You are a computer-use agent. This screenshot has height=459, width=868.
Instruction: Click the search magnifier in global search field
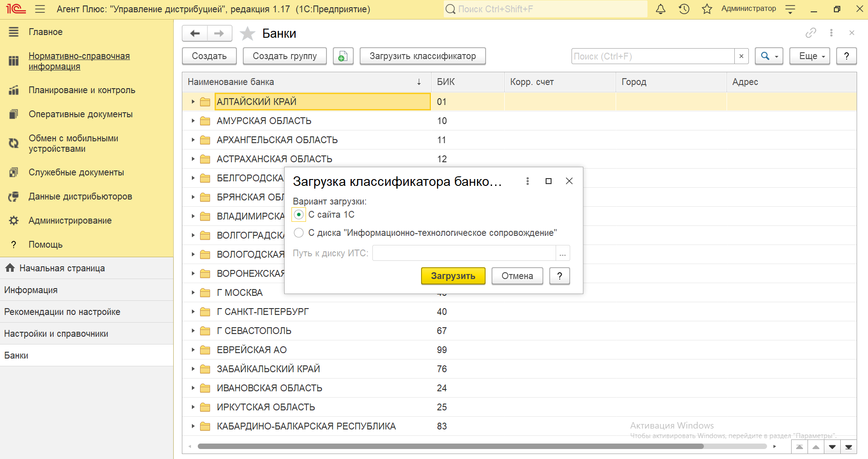pyautogui.click(x=450, y=9)
